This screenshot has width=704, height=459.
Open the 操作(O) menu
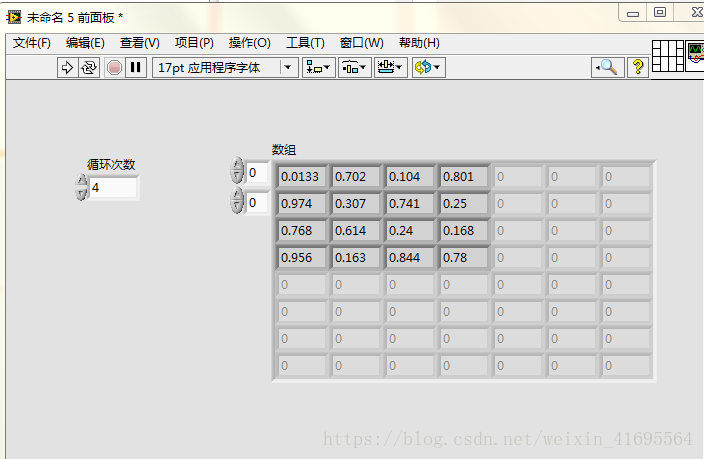[250, 43]
